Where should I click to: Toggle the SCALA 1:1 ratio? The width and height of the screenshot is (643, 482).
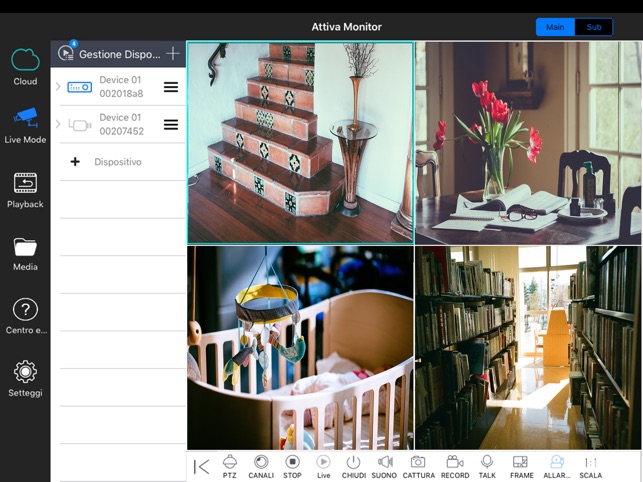pos(591,466)
